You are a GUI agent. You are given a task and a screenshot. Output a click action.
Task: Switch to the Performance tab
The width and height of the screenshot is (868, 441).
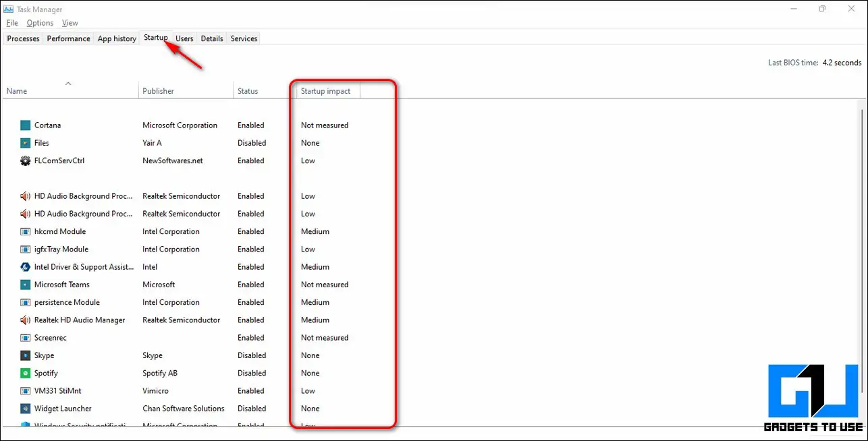click(69, 38)
